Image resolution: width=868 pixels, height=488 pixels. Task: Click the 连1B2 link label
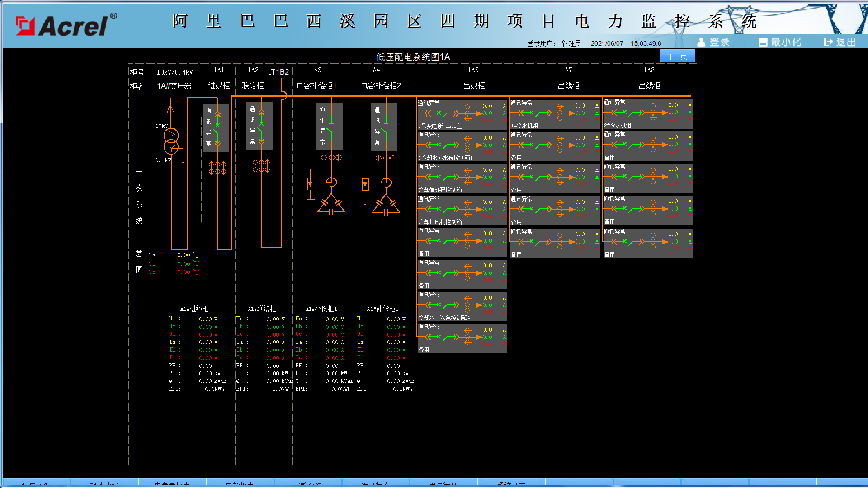click(x=278, y=72)
